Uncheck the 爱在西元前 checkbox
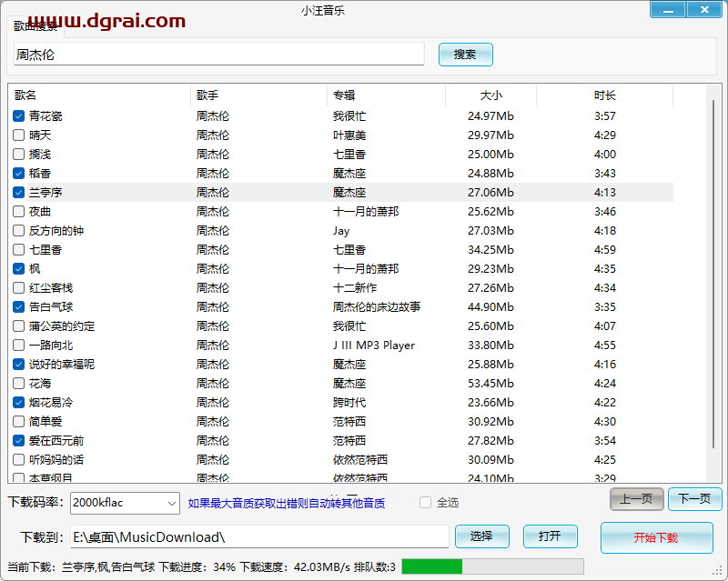Viewport: 728px width, 581px height. coord(18,441)
